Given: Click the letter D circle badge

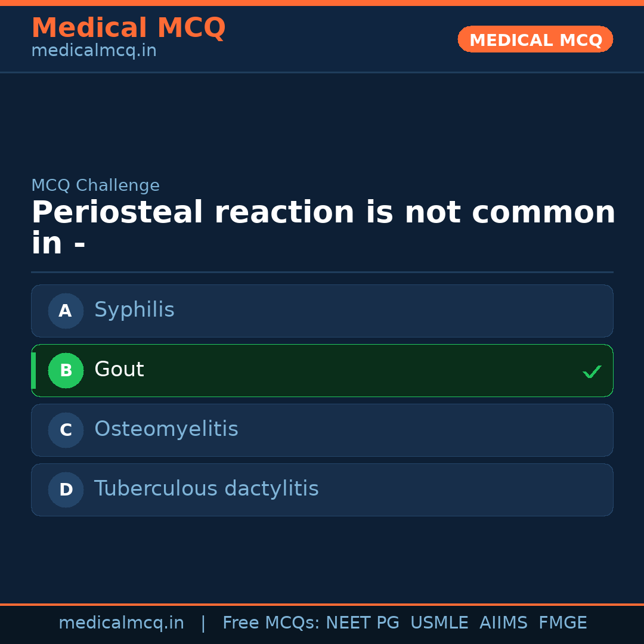Looking at the screenshot, I should point(66,490).
